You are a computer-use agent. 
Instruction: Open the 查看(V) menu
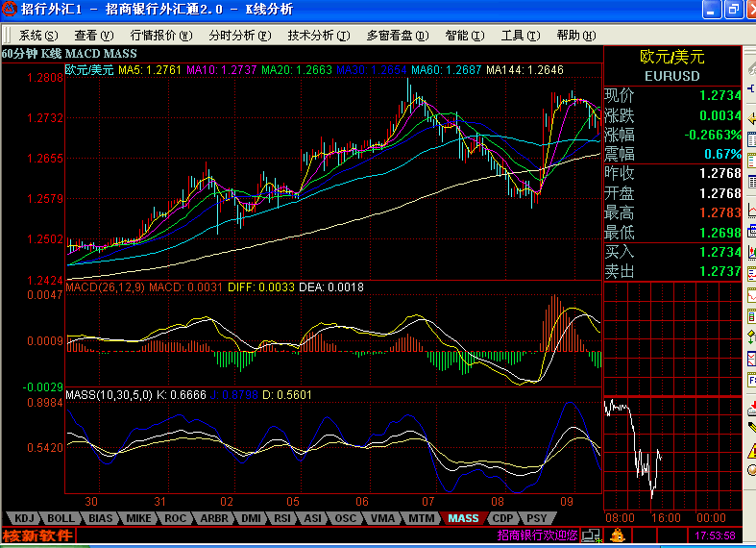(93, 36)
